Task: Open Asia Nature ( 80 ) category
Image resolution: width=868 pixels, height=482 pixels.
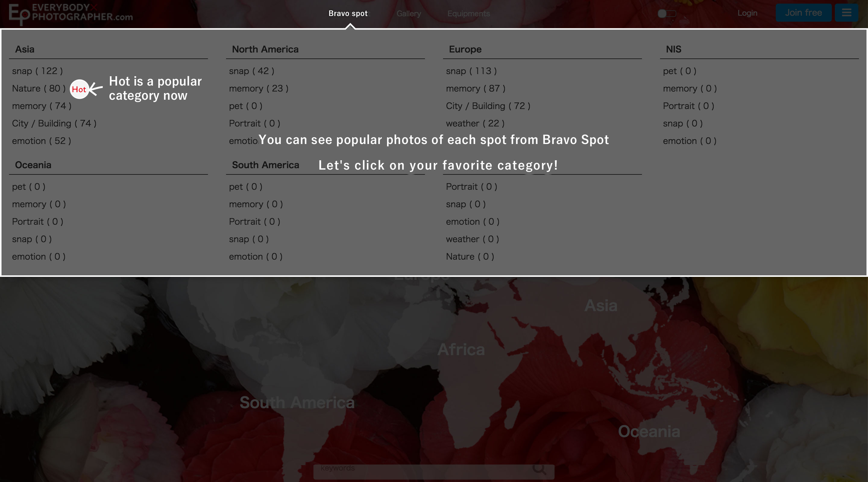Action: [39, 89]
